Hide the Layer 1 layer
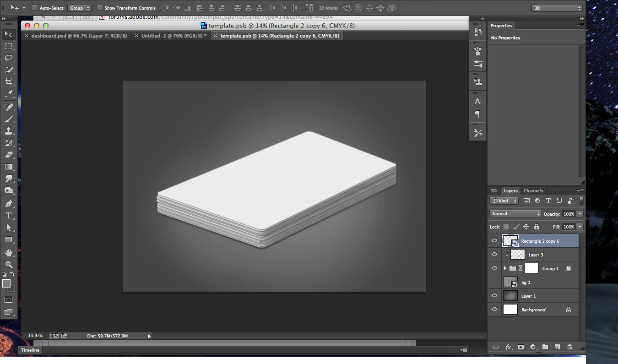 (x=494, y=296)
